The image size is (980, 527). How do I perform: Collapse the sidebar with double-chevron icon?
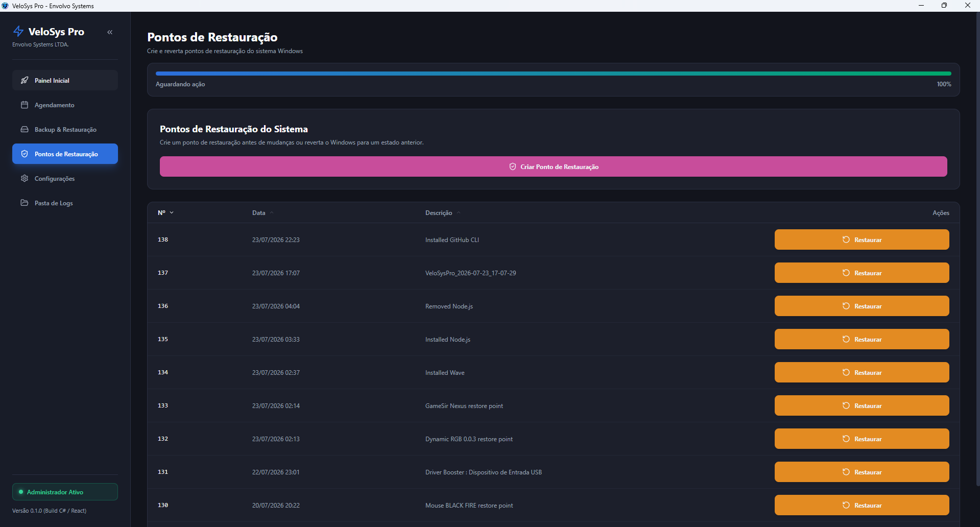[110, 32]
